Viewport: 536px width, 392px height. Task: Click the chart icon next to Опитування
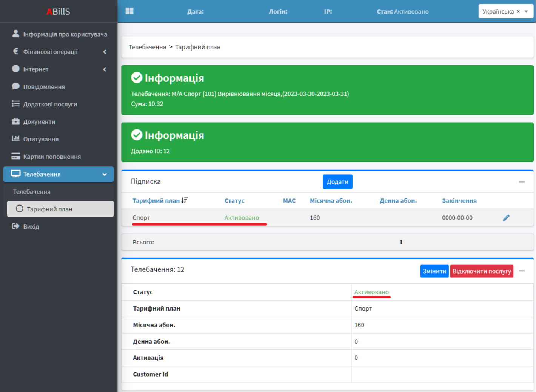click(x=15, y=139)
